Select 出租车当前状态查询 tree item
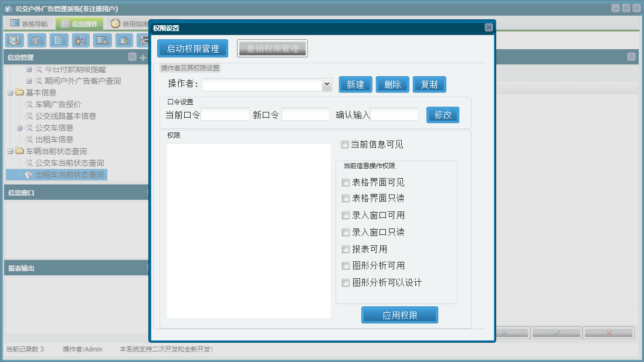The image size is (644, 362). pyautogui.click(x=69, y=175)
